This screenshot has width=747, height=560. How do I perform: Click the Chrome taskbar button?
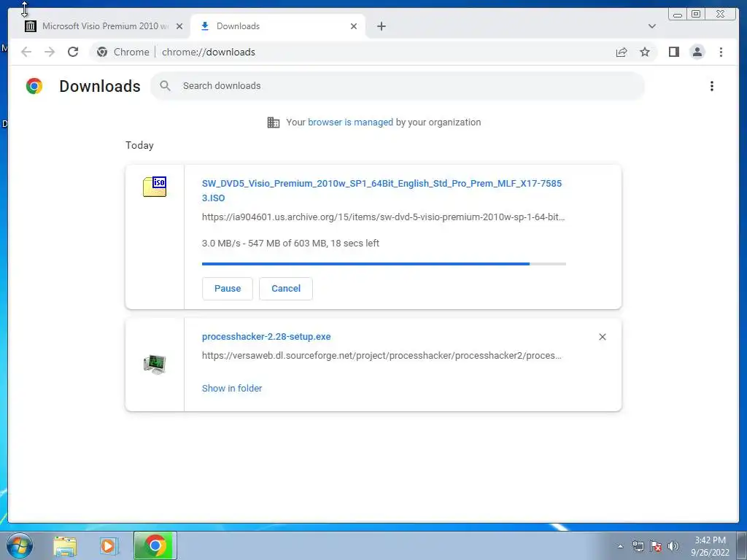click(x=155, y=545)
